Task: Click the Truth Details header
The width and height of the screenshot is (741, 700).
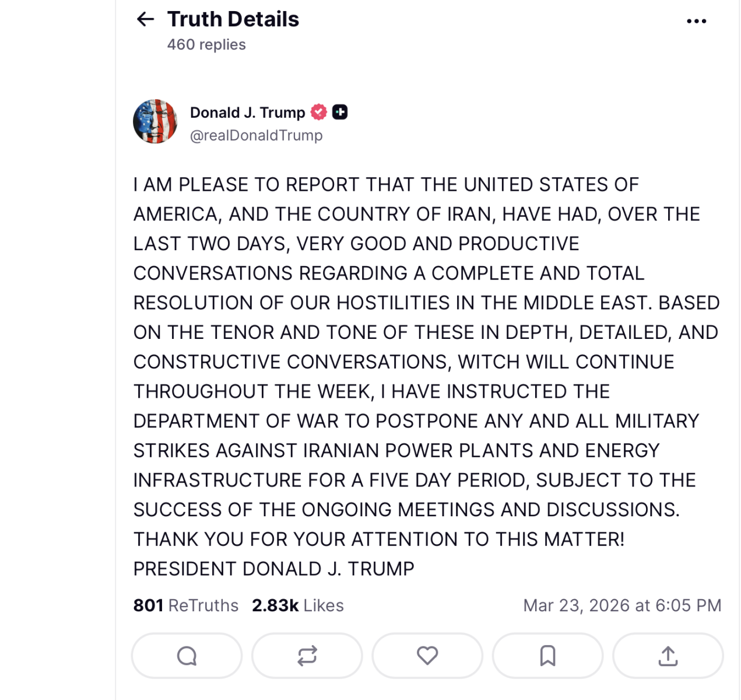Action: tap(233, 19)
